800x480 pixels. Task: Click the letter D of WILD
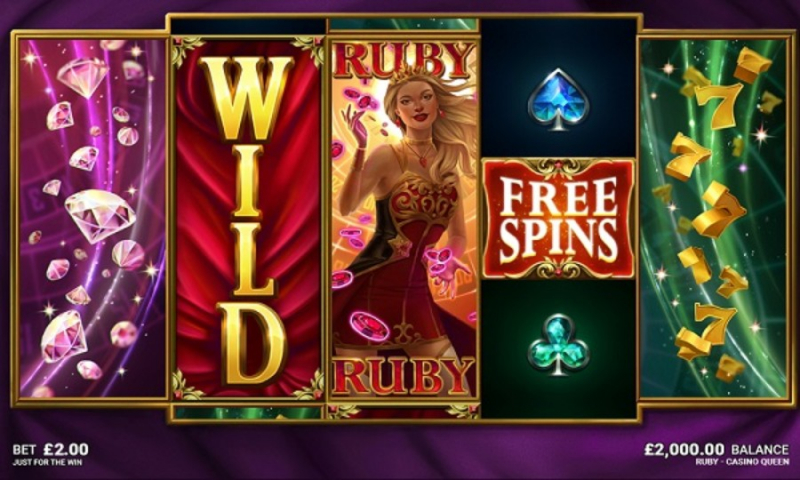(252, 343)
